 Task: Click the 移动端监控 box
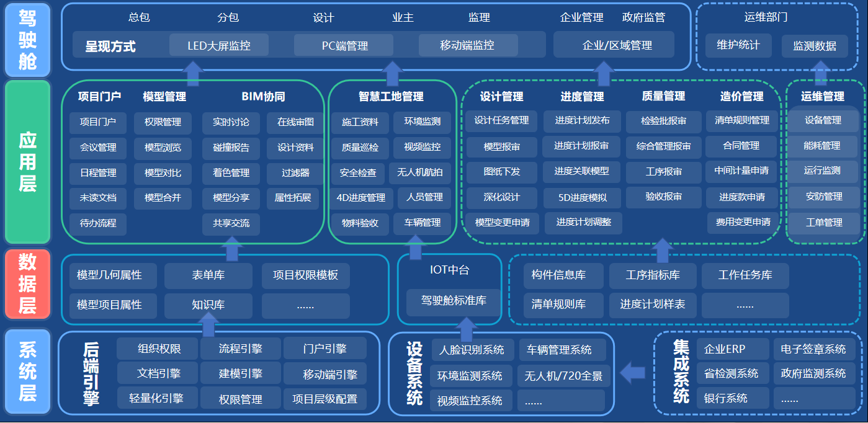[467, 45]
